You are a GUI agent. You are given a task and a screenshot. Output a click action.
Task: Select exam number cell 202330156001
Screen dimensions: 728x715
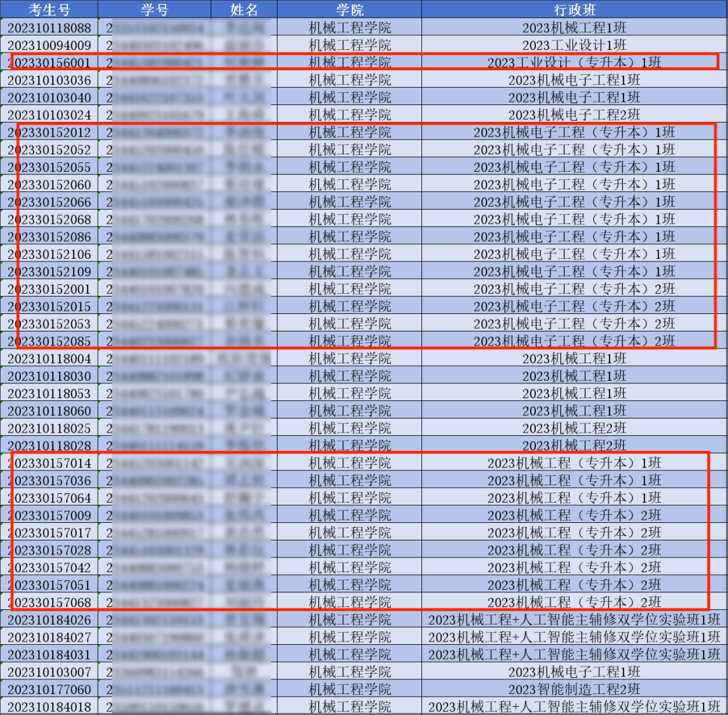[x=49, y=62]
